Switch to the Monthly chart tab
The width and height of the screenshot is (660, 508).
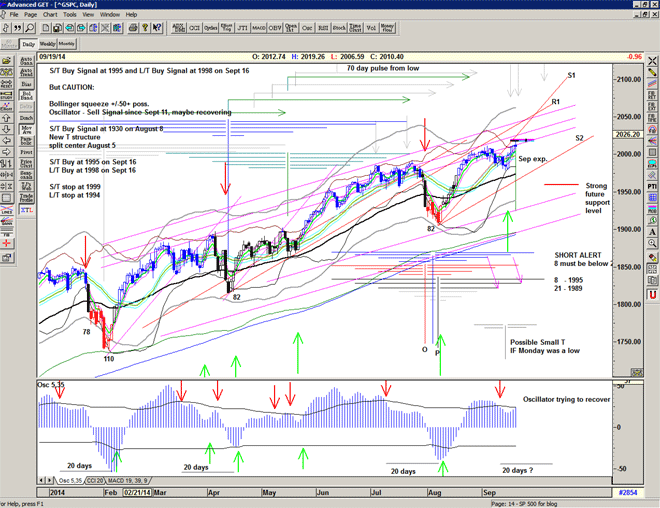tap(66, 45)
